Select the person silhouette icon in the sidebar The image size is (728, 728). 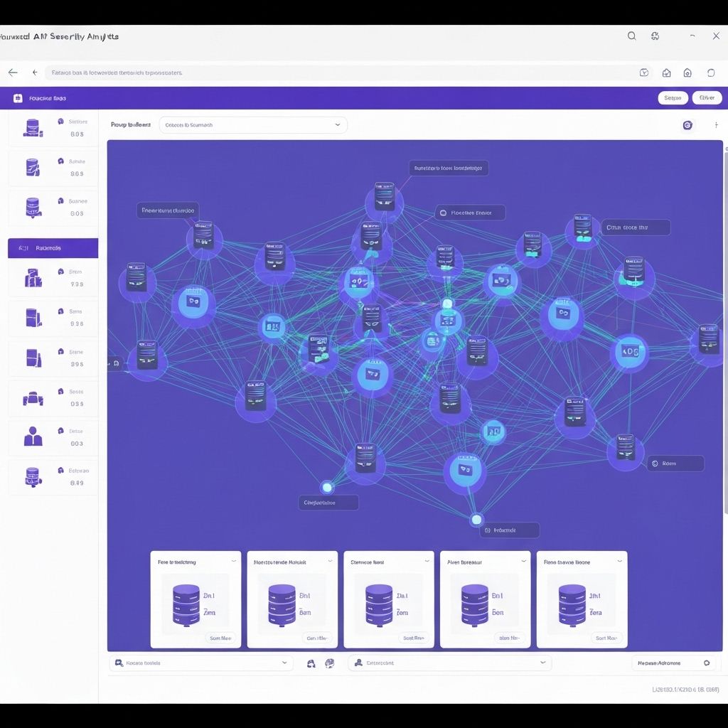(33, 436)
